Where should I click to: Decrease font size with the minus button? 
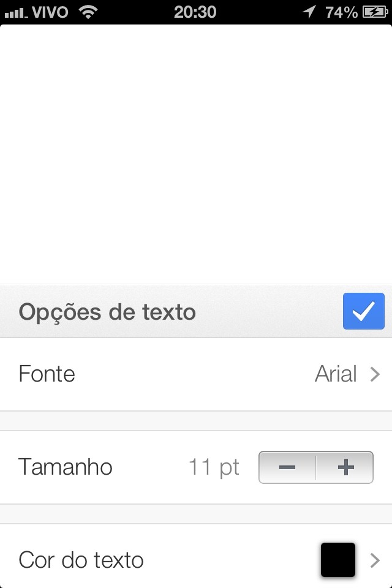pyautogui.click(x=287, y=468)
